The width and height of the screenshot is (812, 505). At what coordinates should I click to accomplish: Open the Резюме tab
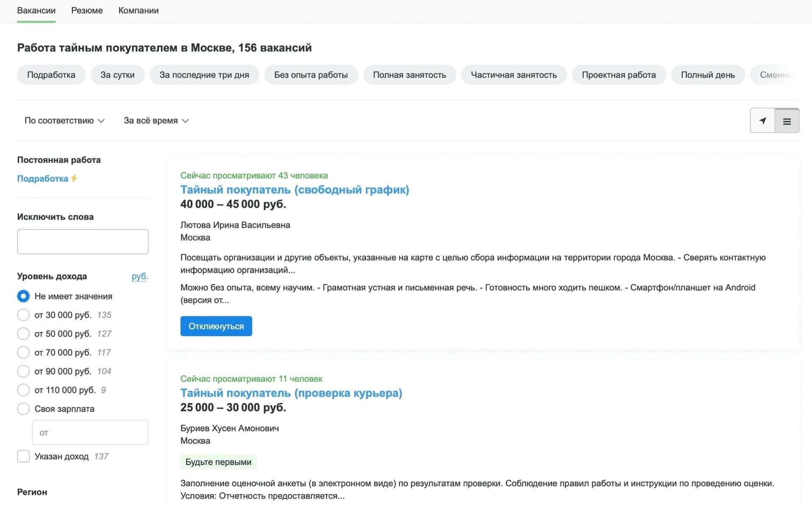(87, 11)
